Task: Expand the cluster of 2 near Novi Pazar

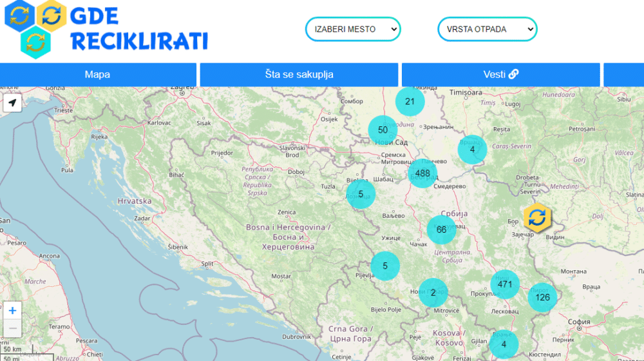Action: pyautogui.click(x=433, y=293)
